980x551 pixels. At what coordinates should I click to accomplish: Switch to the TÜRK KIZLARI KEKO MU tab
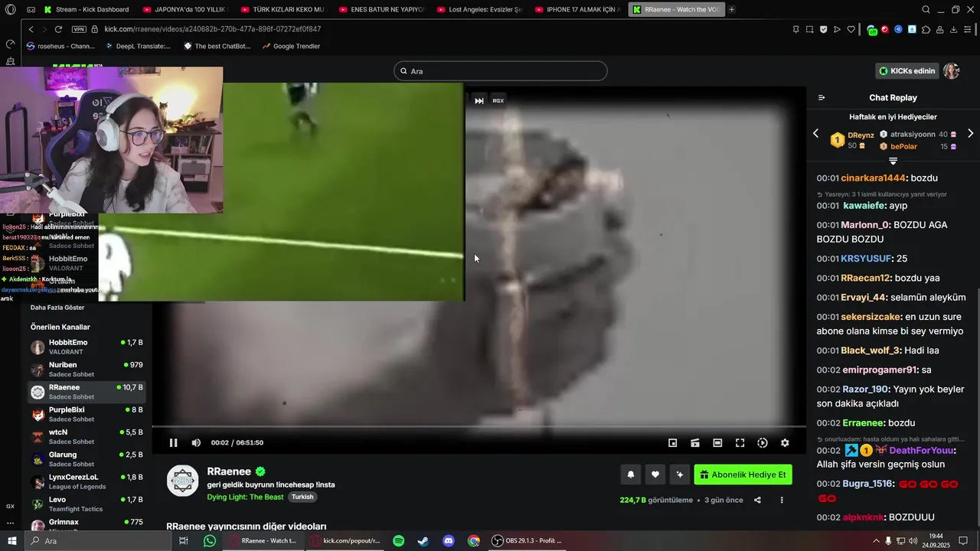(x=283, y=9)
